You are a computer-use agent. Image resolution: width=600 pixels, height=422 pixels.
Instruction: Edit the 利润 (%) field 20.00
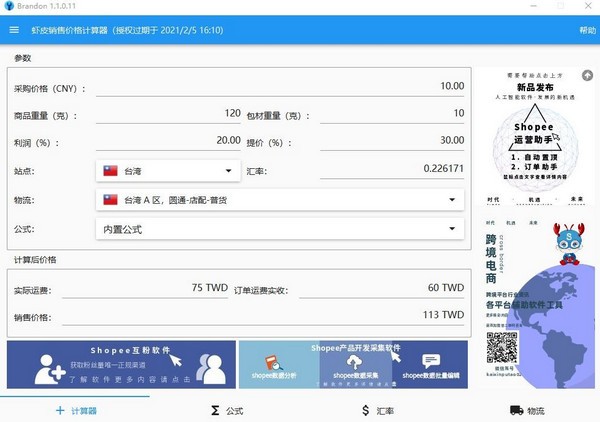click(168, 141)
